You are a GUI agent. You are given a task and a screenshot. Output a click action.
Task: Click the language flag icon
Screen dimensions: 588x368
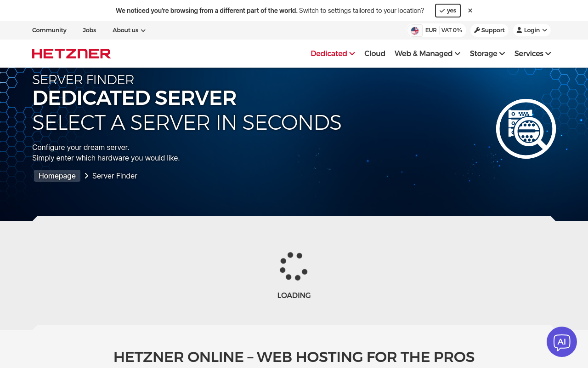(x=415, y=30)
